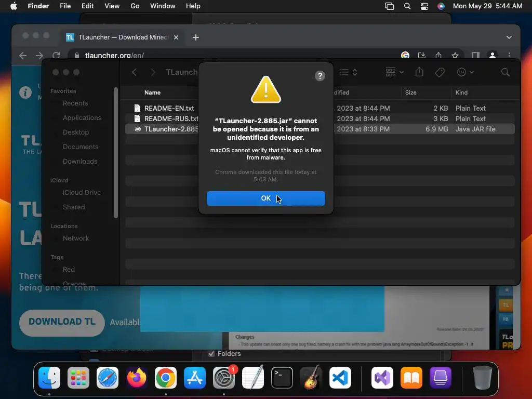
Task: Click Chrome forward arrow button
Action: click(39, 55)
